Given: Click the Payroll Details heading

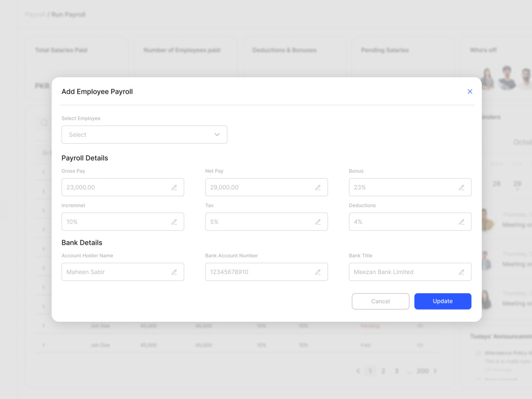Looking at the screenshot, I should point(85,158).
